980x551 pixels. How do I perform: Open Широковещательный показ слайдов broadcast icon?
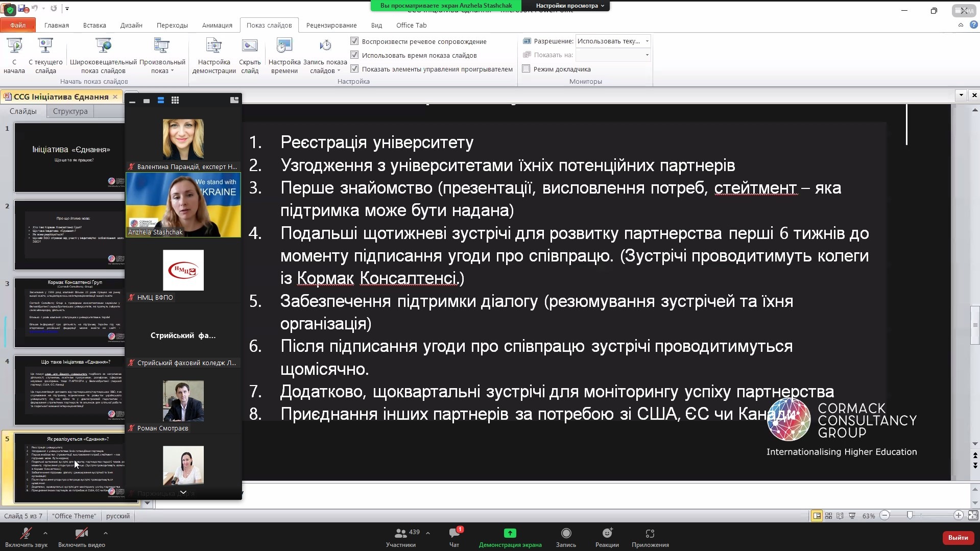pyautogui.click(x=103, y=46)
